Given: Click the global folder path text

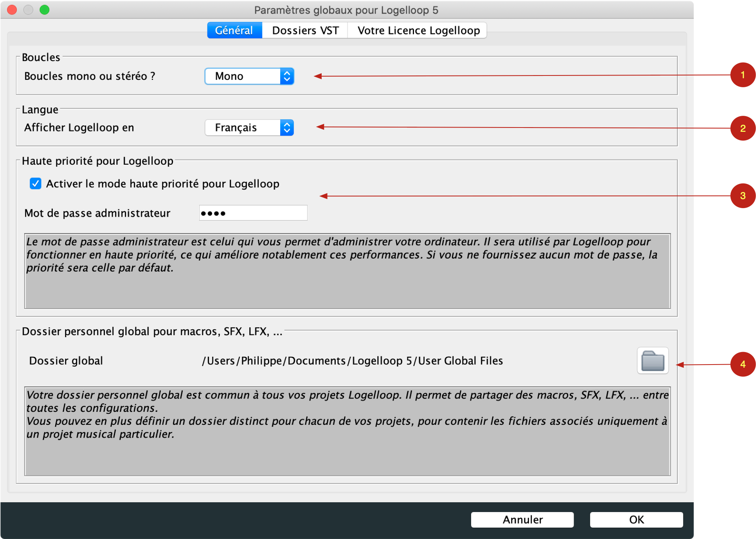Looking at the screenshot, I should 352,361.
